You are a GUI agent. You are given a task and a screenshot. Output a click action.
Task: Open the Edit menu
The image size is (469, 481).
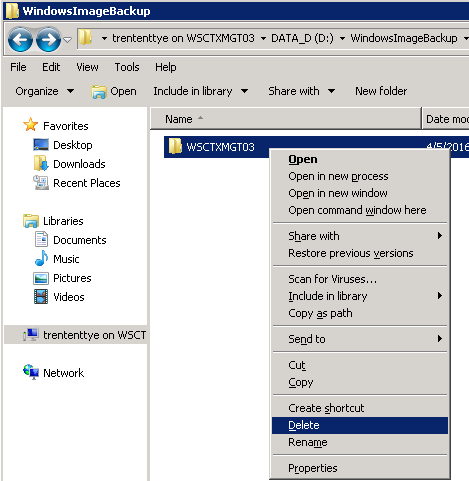(x=51, y=67)
